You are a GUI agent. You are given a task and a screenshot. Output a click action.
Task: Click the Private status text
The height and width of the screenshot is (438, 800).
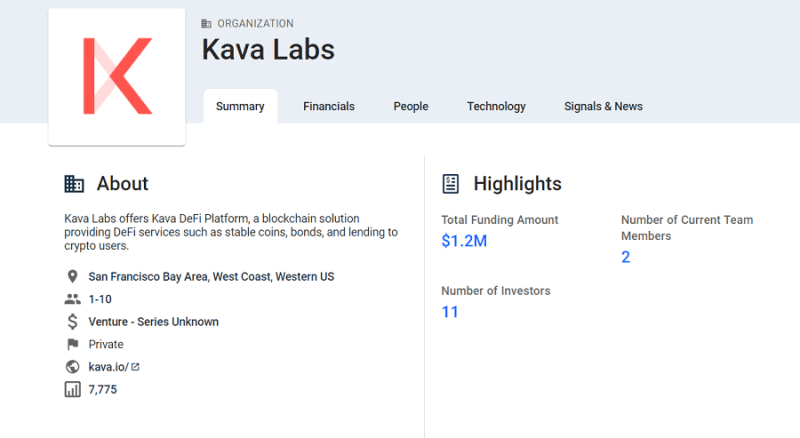click(x=106, y=344)
